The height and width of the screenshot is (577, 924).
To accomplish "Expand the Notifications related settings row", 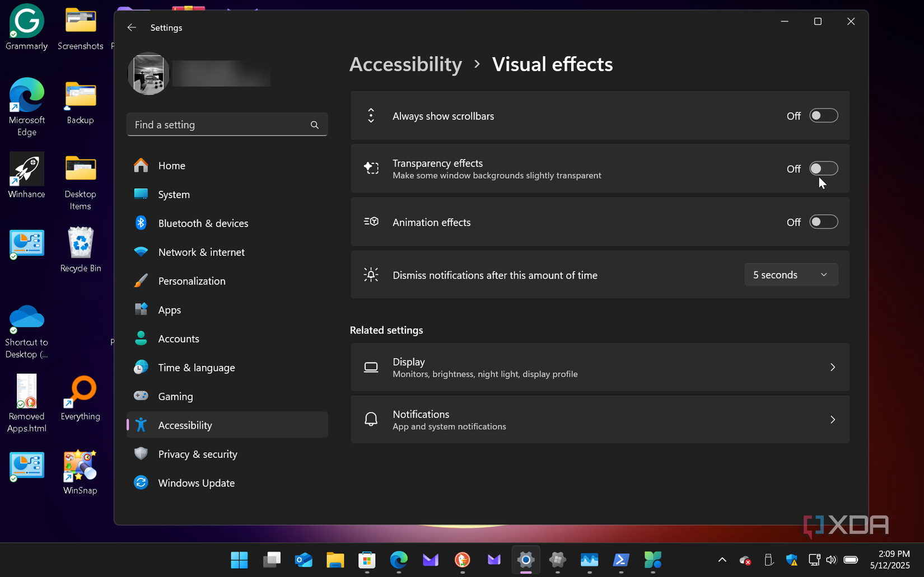I will [600, 419].
